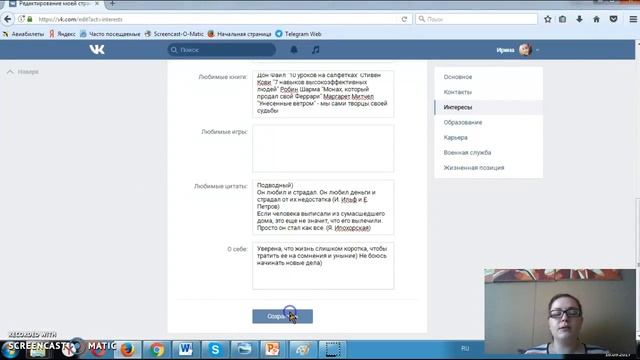This screenshot has height=360, width=640.
Task: Open the Screencast-O-Matic bookmark
Action: [174, 34]
